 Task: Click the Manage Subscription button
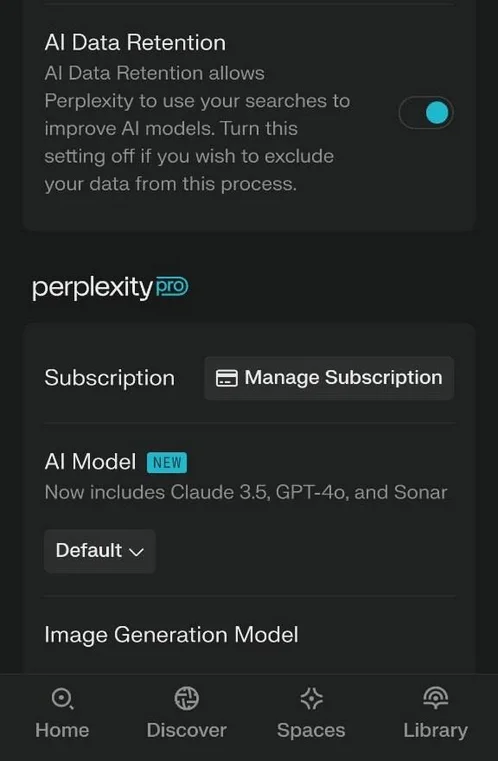pos(329,378)
